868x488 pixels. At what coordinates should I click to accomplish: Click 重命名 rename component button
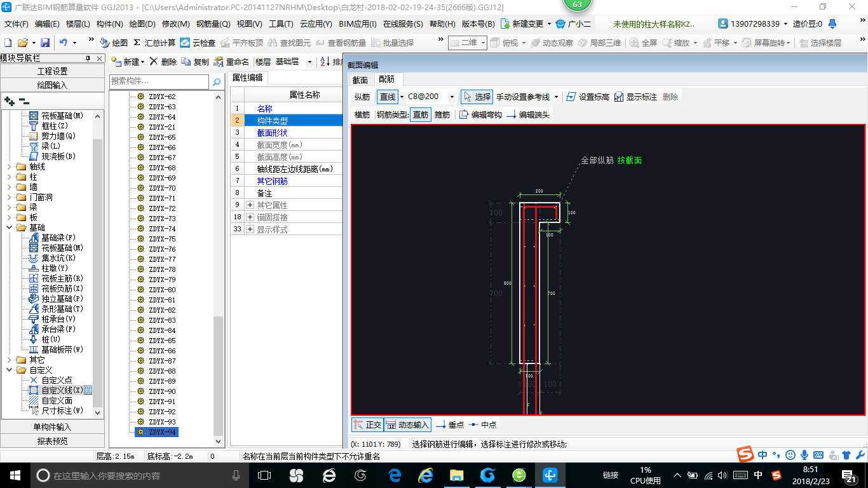pos(231,62)
